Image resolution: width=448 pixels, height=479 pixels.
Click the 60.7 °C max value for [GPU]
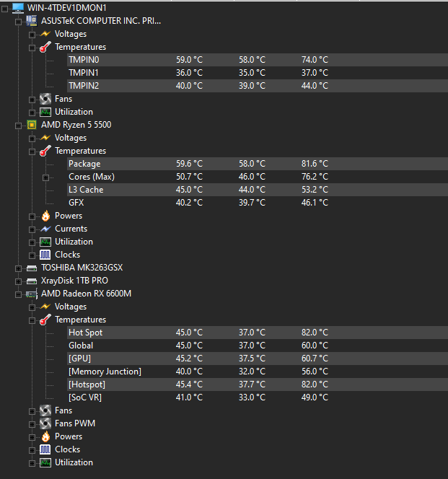coord(315,359)
